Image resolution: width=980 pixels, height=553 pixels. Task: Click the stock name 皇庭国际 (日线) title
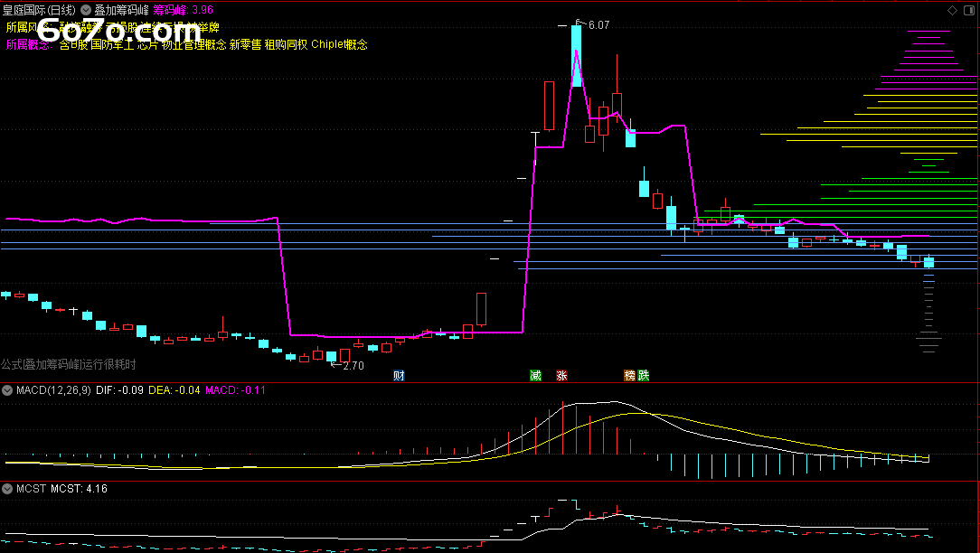click(40, 10)
